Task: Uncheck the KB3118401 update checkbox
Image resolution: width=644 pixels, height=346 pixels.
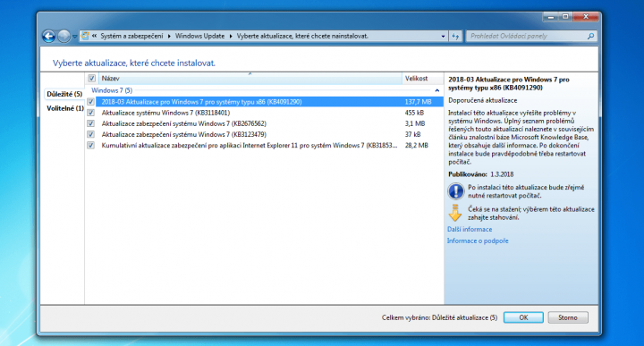Action: pyautogui.click(x=90, y=113)
